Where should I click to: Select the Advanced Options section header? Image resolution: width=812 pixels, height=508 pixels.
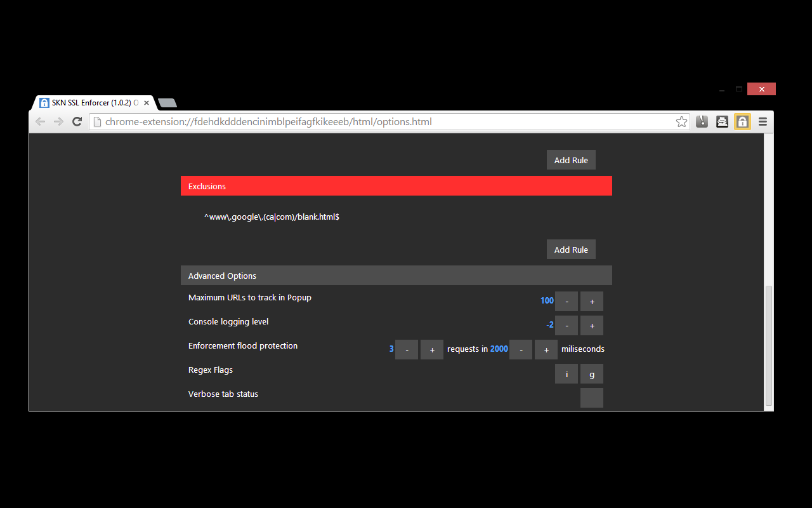(x=396, y=276)
